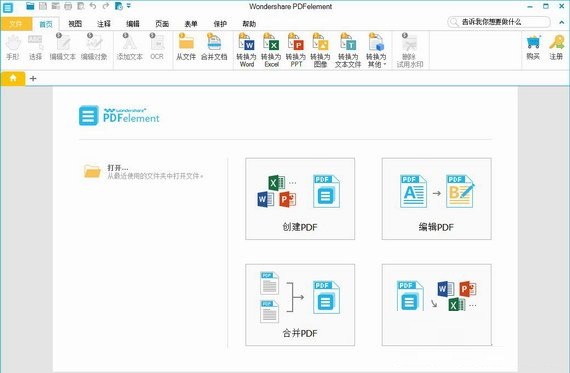Click the undo arrow in title bar

pos(93,6)
